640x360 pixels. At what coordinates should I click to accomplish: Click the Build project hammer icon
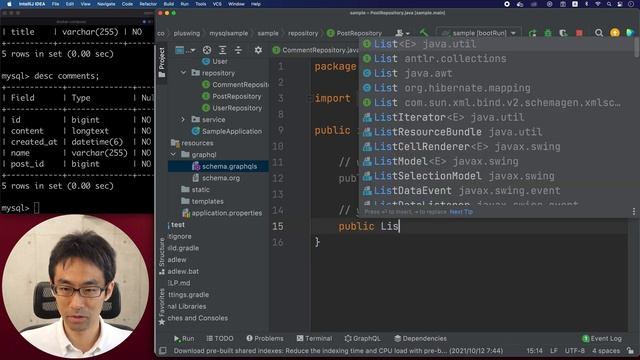(424, 33)
